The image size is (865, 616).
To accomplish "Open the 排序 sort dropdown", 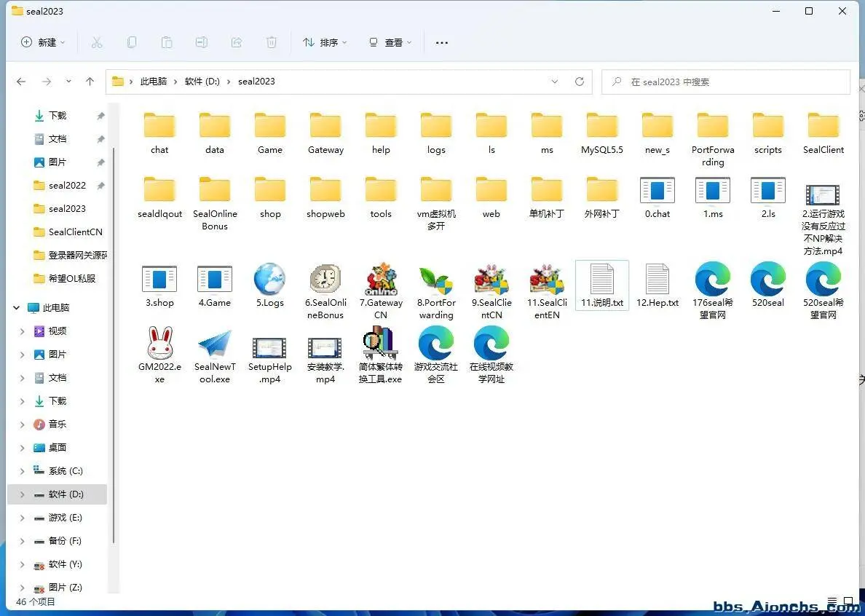I will pos(325,42).
